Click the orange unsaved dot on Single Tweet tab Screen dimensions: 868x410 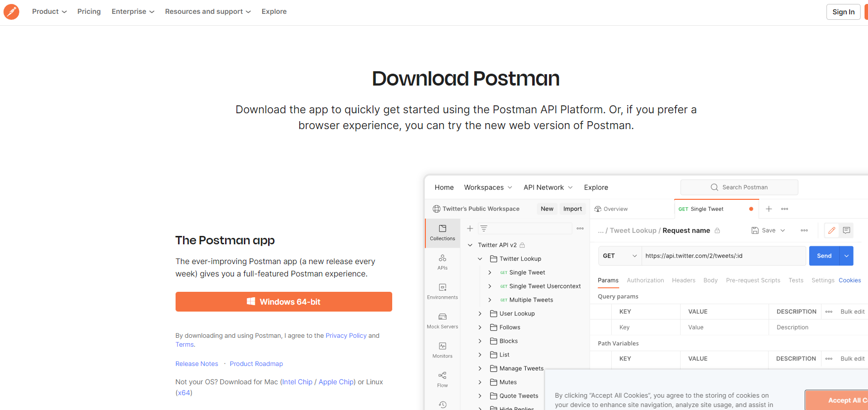coord(751,209)
